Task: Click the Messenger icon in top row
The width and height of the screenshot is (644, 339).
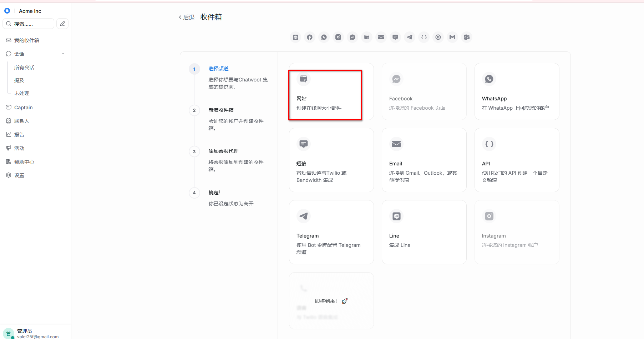Action: pyautogui.click(x=353, y=37)
